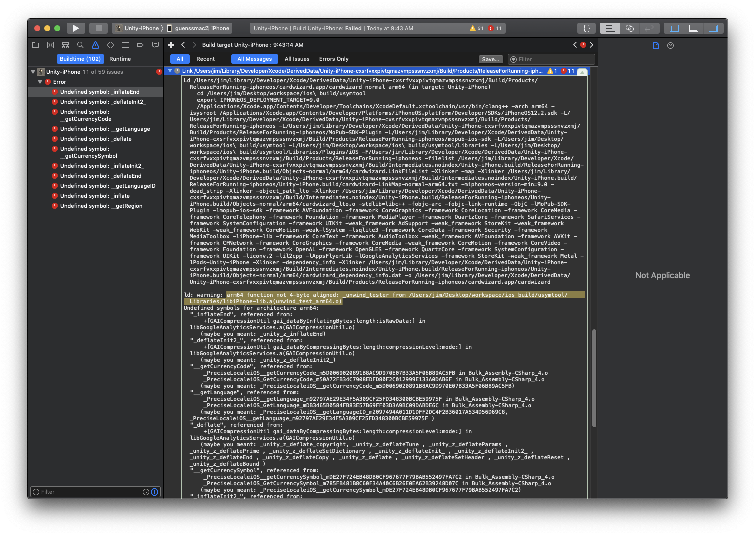Select Undefined symbol: __getLanguage issue

(96, 129)
